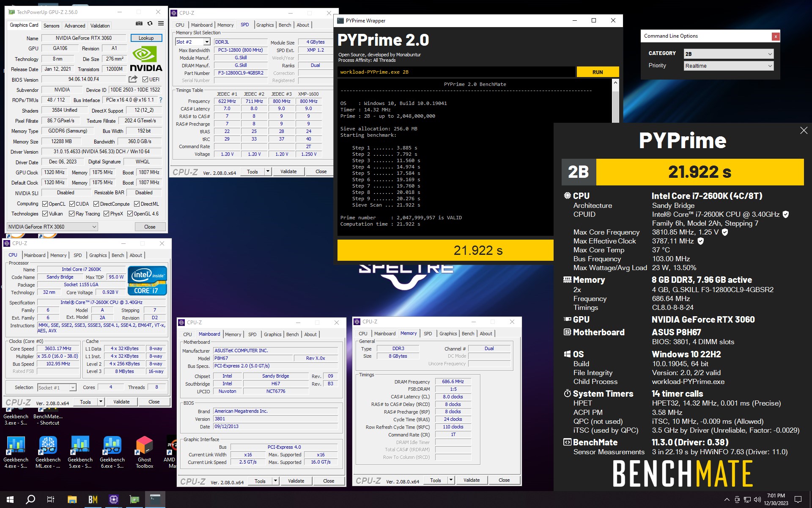This screenshot has width=812, height=508.
Task: Open File Explorer from the taskbar
Action: (x=72, y=500)
